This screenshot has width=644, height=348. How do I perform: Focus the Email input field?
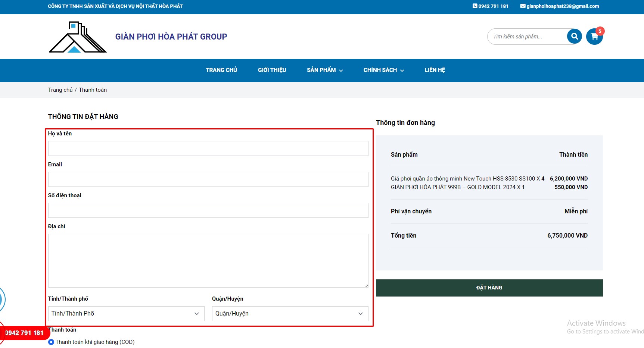point(208,179)
